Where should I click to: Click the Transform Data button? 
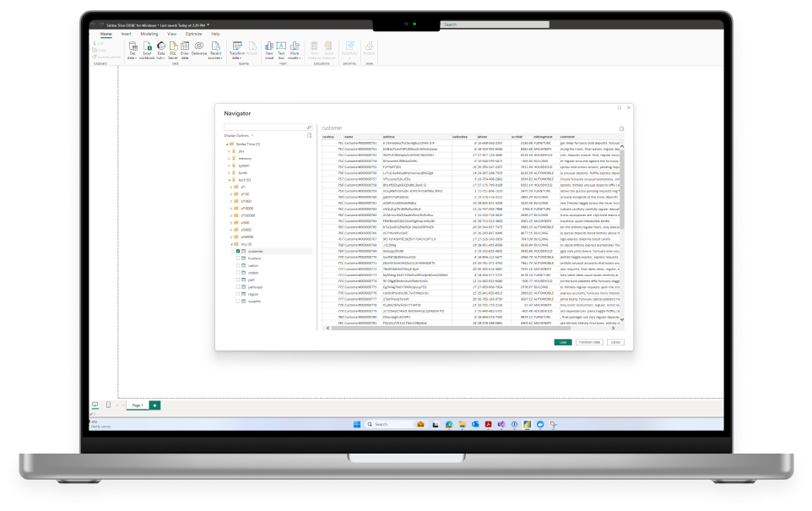(x=589, y=342)
